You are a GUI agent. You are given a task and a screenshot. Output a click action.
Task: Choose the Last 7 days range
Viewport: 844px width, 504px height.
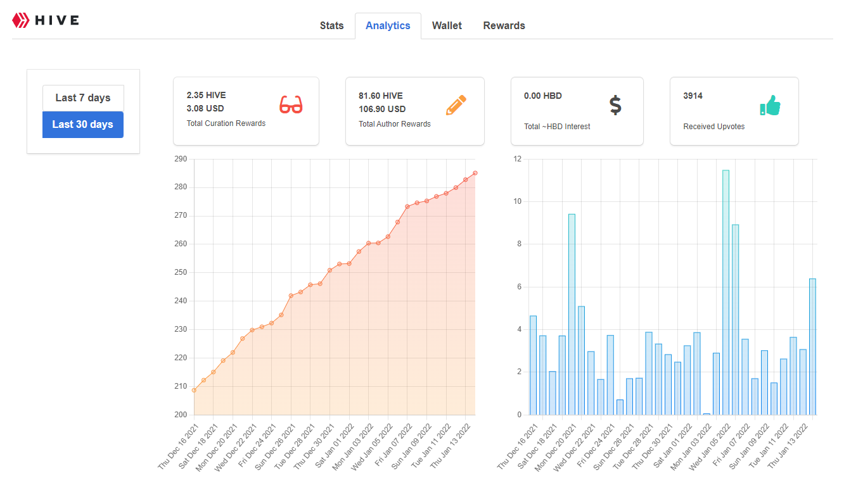coord(83,98)
